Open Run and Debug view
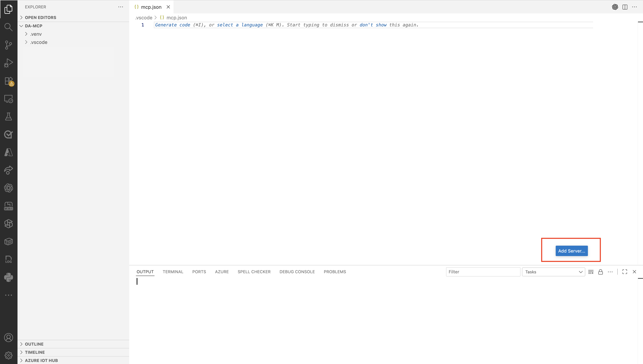643x364 pixels. (x=9, y=63)
